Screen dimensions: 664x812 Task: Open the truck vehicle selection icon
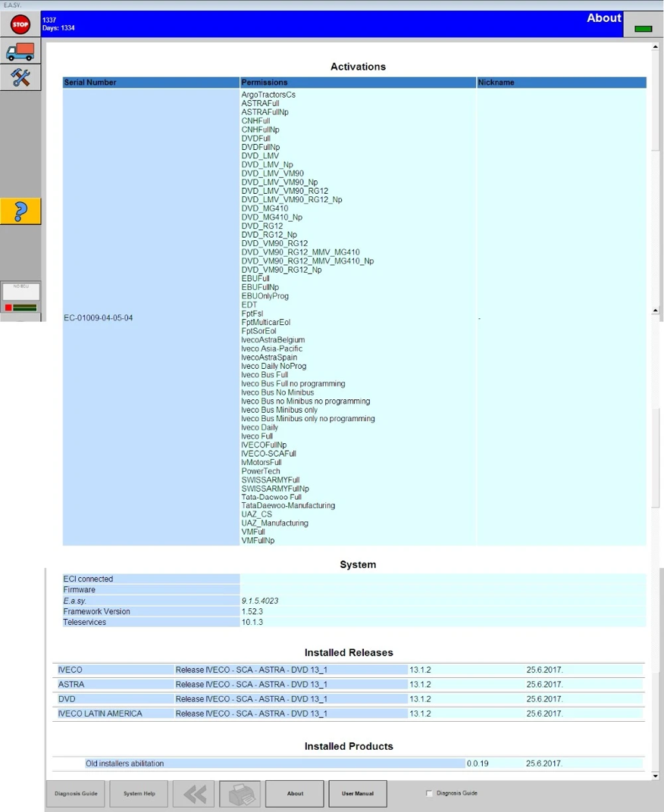pos(20,51)
